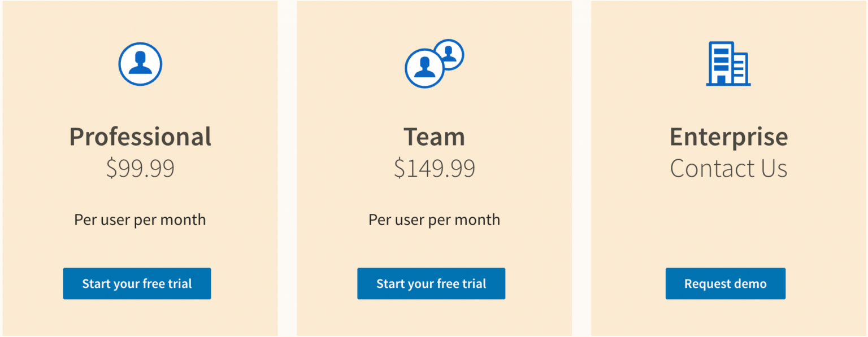868x337 pixels.
Task: Select the Professional plan heading
Action: click(x=140, y=136)
